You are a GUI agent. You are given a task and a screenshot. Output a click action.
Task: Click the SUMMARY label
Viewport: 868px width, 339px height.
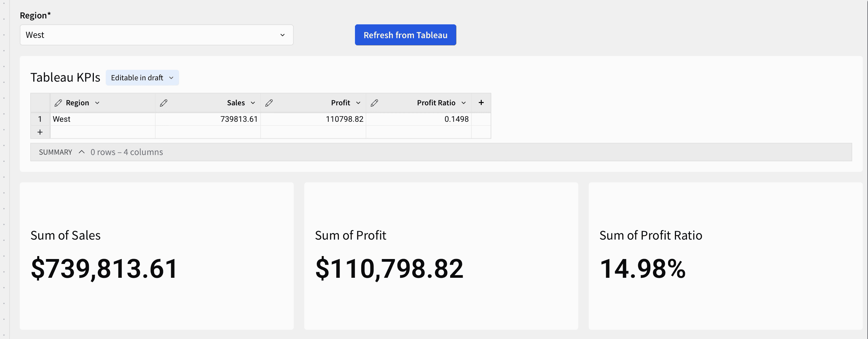click(56, 152)
